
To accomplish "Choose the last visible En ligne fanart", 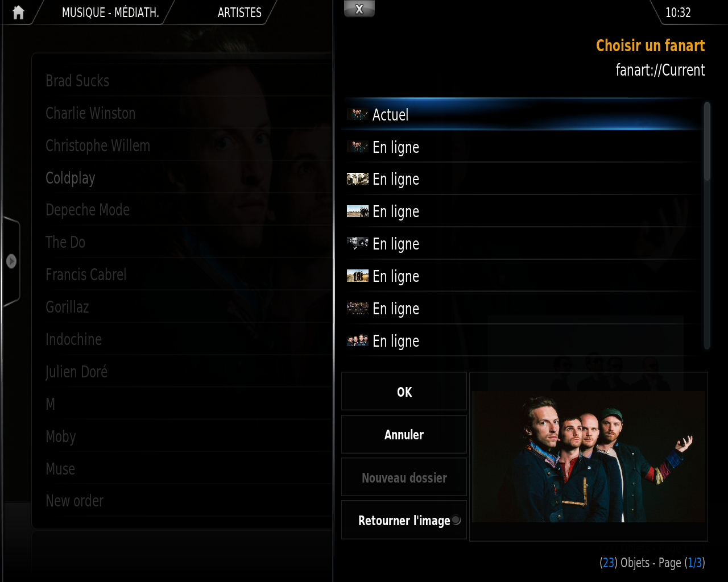I will [x=522, y=341].
